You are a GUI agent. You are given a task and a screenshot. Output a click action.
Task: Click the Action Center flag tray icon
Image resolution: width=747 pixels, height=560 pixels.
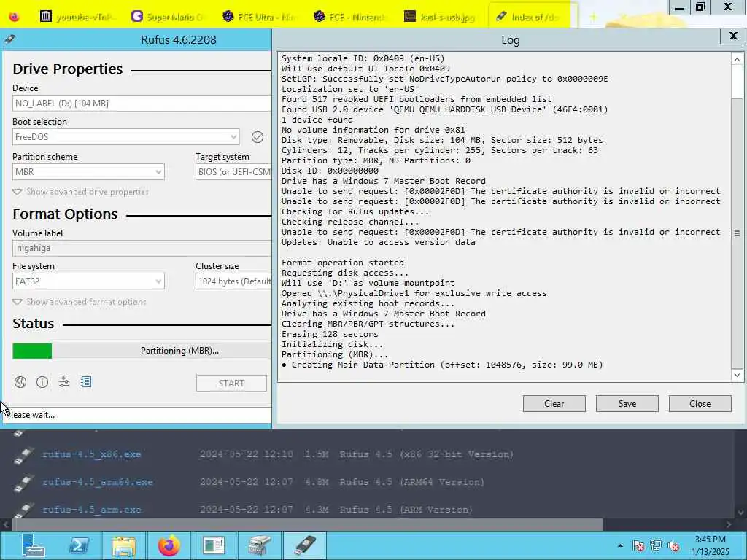638,545
